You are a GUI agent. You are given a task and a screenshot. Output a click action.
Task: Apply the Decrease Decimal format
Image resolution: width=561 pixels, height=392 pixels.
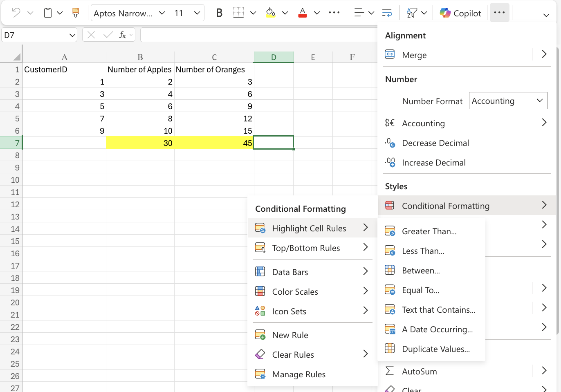pos(435,143)
